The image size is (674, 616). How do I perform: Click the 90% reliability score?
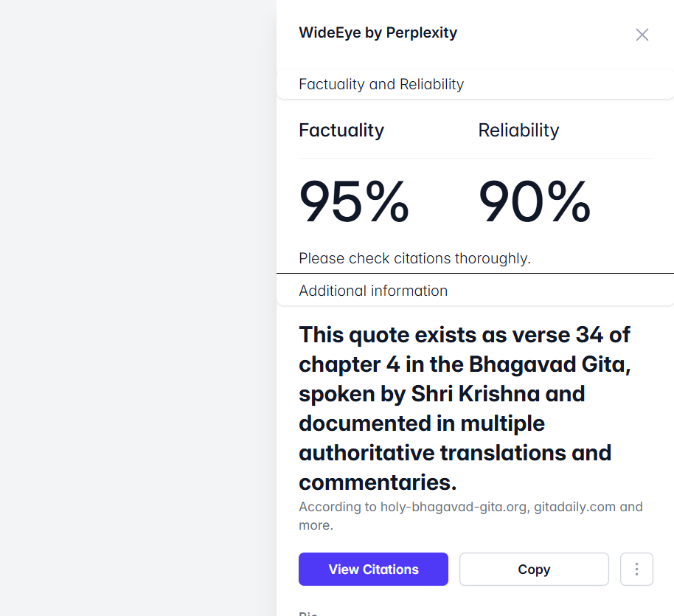535,203
